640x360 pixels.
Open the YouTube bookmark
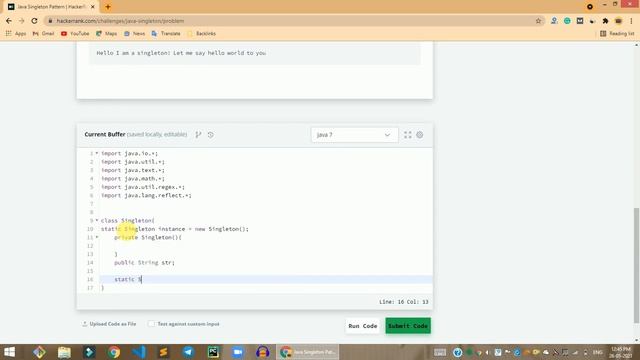[x=75, y=33]
